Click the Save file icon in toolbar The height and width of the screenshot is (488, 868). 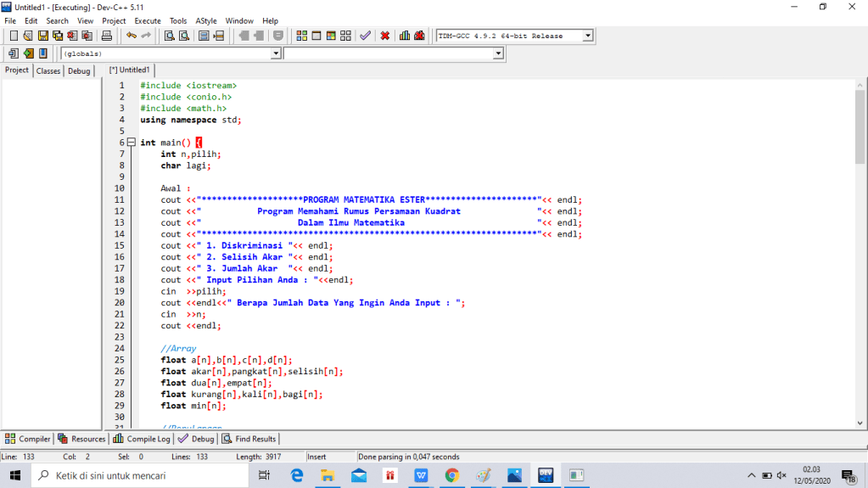pyautogui.click(x=43, y=36)
